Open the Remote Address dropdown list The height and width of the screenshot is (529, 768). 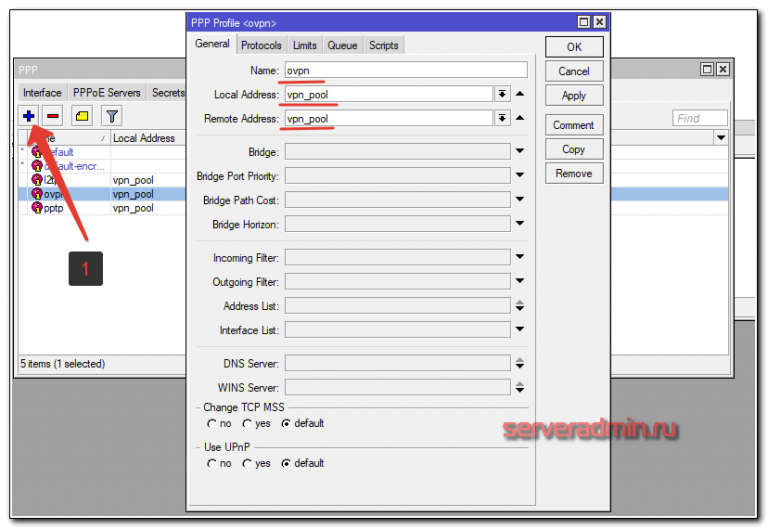pyautogui.click(x=501, y=118)
